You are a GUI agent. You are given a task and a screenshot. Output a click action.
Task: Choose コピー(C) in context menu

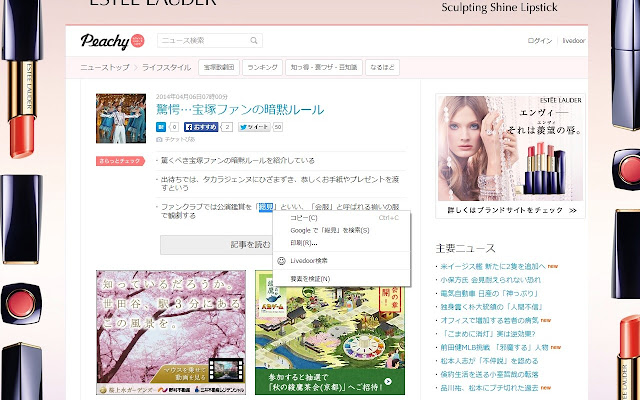tap(342, 218)
